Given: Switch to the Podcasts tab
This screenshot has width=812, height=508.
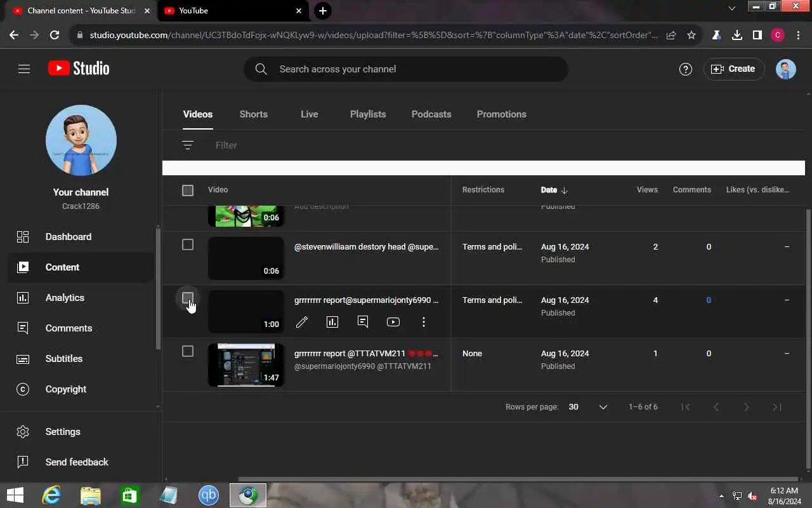Looking at the screenshot, I should click(x=431, y=114).
